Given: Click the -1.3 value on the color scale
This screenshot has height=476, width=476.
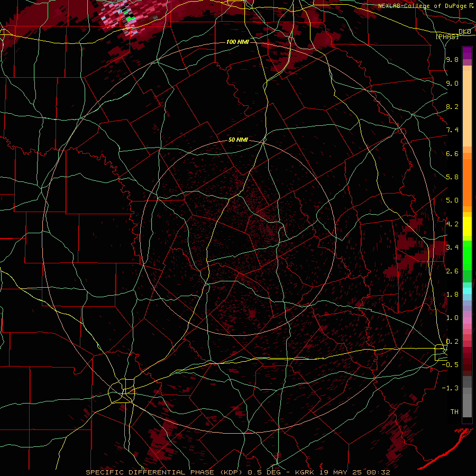Looking at the screenshot, I should [450, 388].
